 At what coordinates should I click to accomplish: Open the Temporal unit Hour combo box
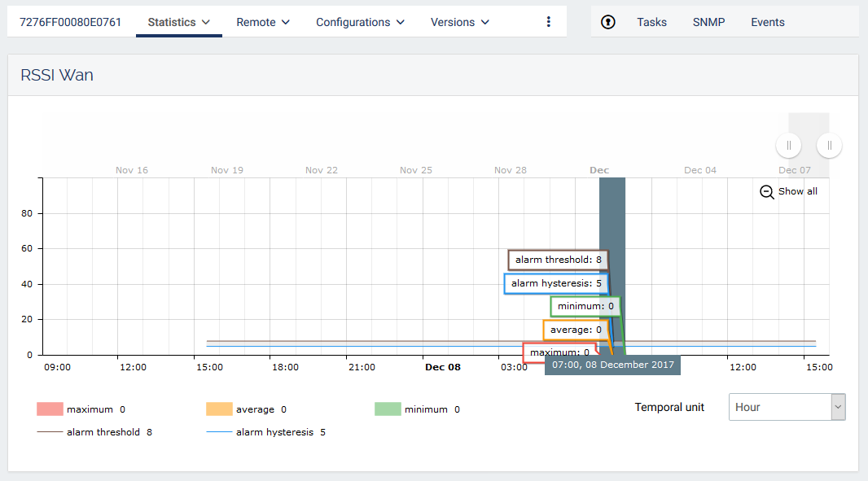[x=786, y=407]
